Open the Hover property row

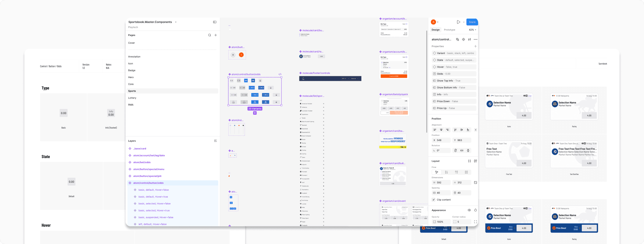pyautogui.click(x=454, y=67)
